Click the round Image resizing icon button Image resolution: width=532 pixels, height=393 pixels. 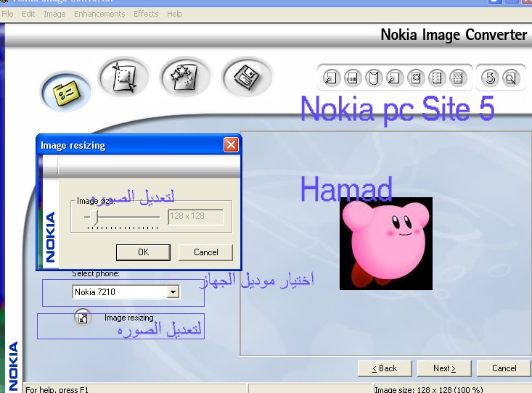83,318
